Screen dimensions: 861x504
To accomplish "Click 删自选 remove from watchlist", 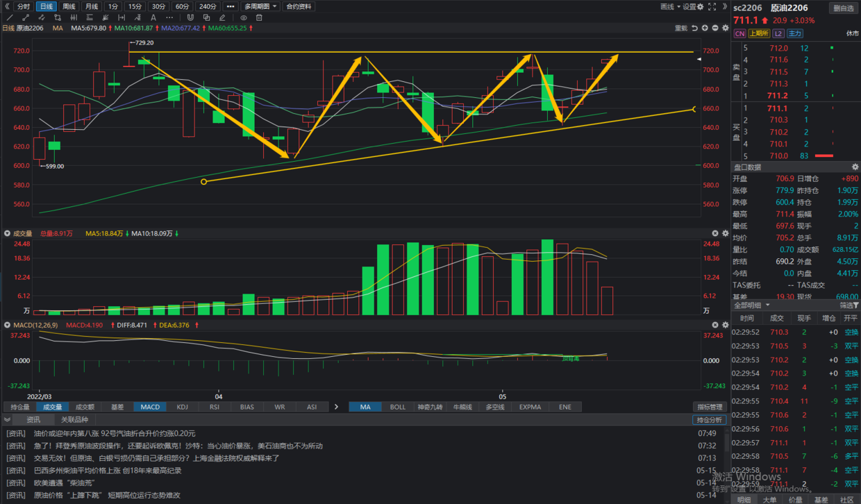I will coord(844,8).
